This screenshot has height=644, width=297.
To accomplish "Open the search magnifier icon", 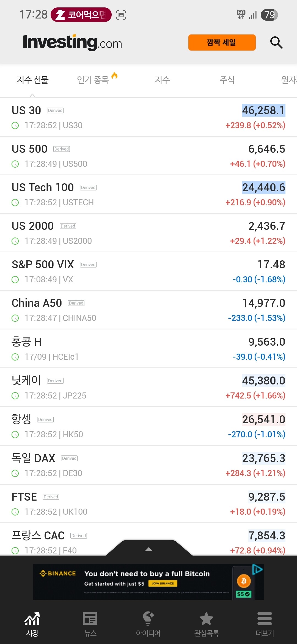I will click(276, 43).
